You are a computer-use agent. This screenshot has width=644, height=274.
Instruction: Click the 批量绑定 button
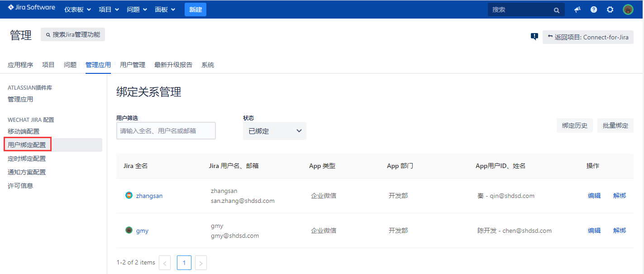(x=615, y=125)
